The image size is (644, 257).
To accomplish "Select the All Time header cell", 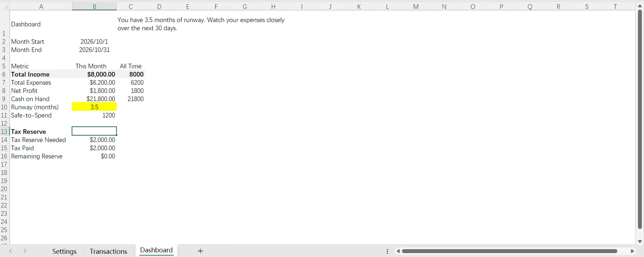I will [x=131, y=66].
